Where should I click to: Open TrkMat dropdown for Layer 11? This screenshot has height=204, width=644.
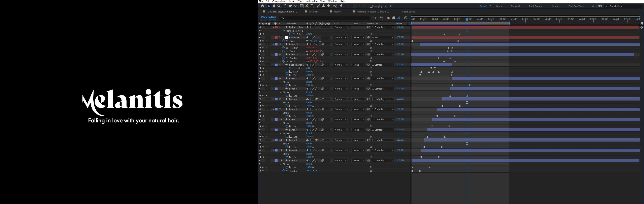click(358, 44)
